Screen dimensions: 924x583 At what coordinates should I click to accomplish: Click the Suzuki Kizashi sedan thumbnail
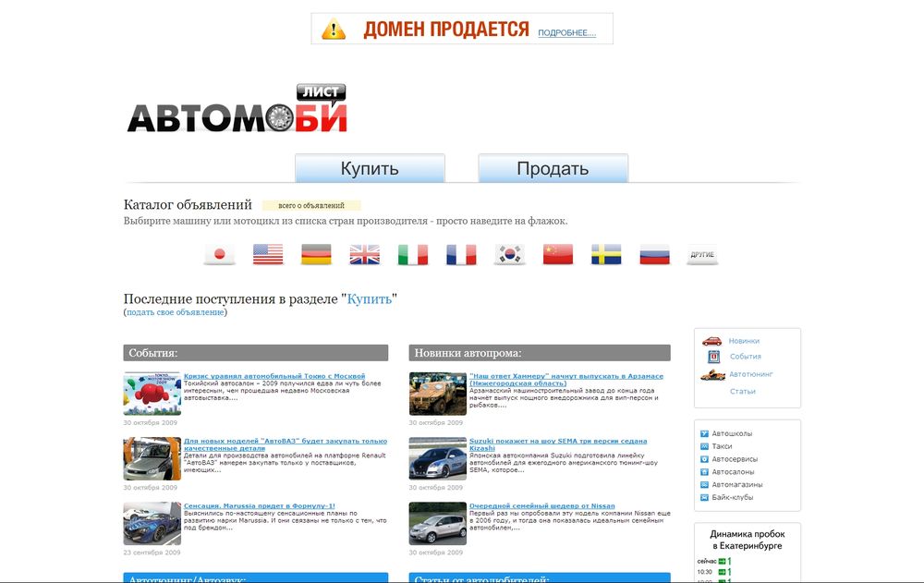point(438,458)
